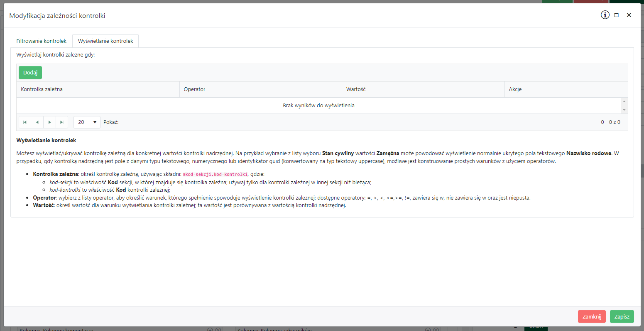Switch to Filtrowanie kontrolek tab
This screenshot has width=644, height=331.
(42, 41)
